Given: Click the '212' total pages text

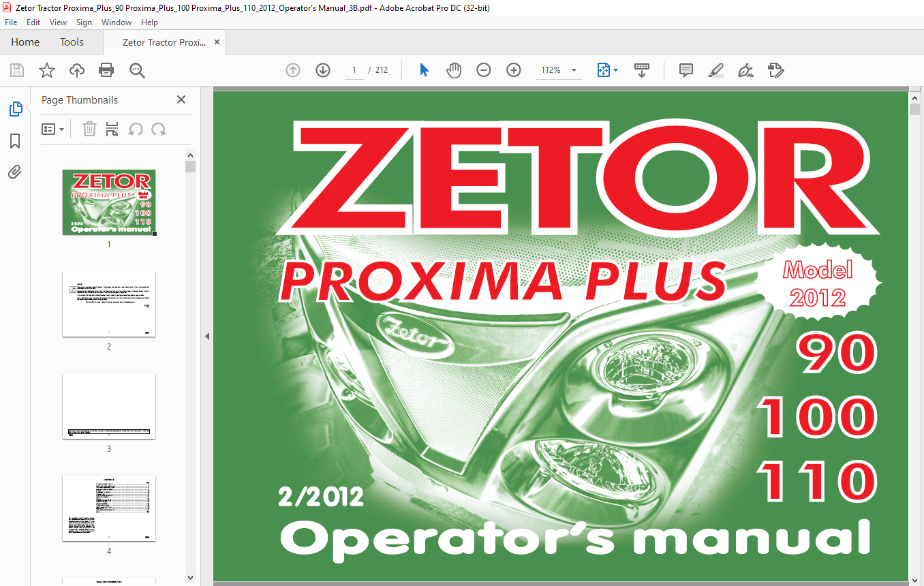Looking at the screenshot, I should point(382,70).
